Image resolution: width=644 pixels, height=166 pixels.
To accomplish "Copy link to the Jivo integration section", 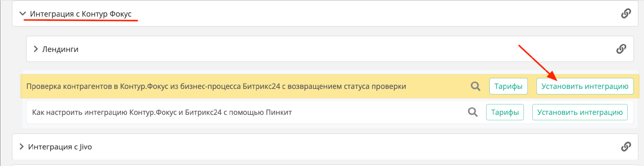I will (x=626, y=146).
